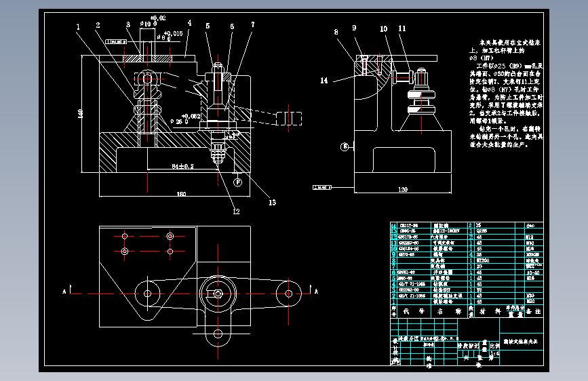Click the 比例 label in title block
The image size is (588, 381).
[494, 346]
